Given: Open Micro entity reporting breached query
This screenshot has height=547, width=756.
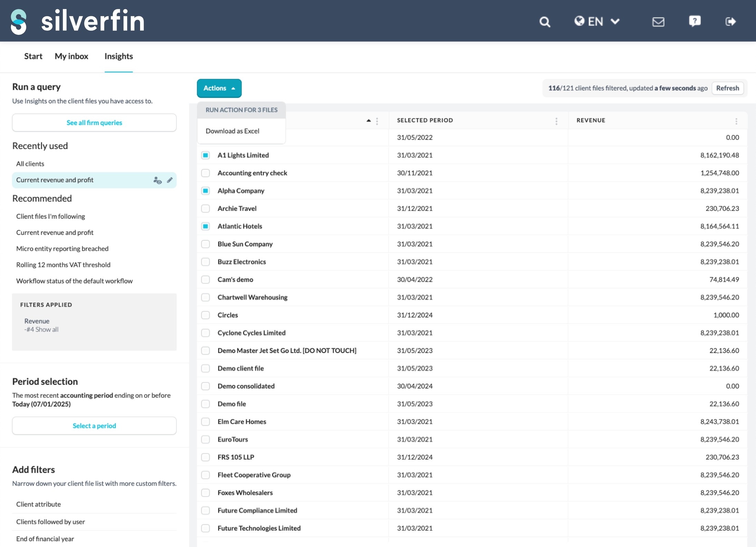Looking at the screenshot, I should (x=62, y=249).
